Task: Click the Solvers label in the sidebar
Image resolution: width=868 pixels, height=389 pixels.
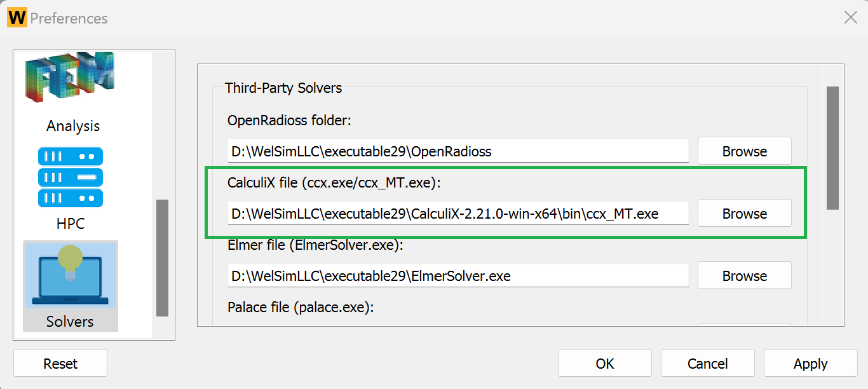Action: (69, 321)
